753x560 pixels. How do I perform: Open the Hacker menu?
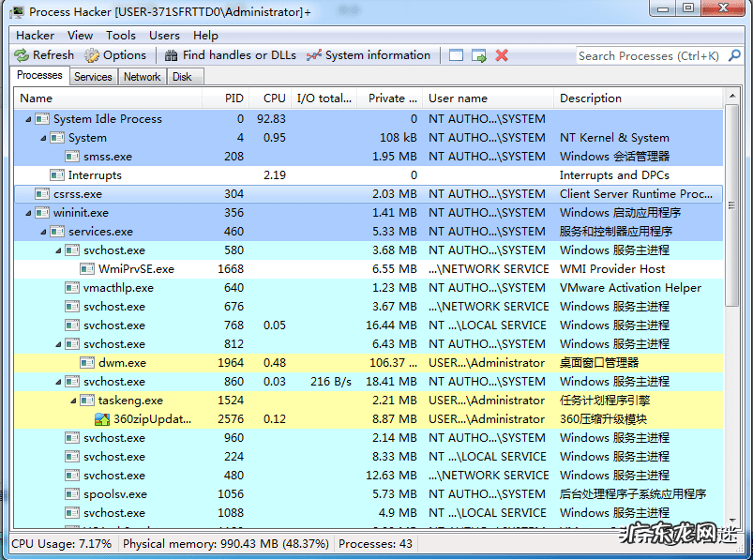tap(35, 36)
